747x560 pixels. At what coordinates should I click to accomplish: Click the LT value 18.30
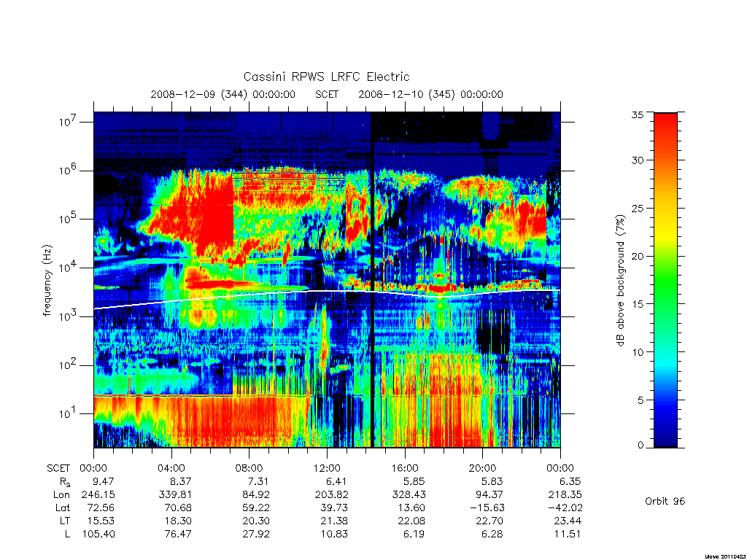178,521
